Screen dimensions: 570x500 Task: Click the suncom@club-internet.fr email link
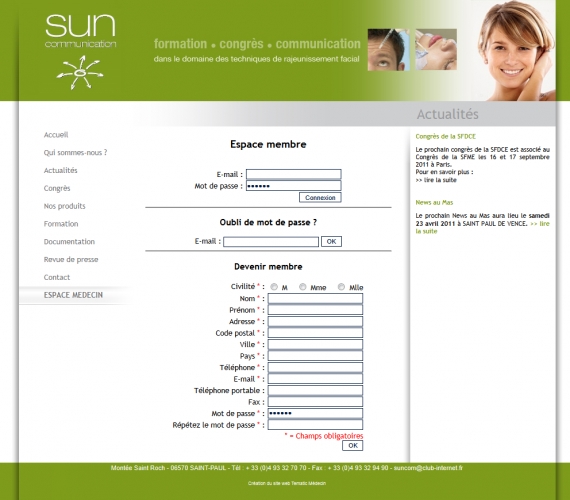pos(428,468)
